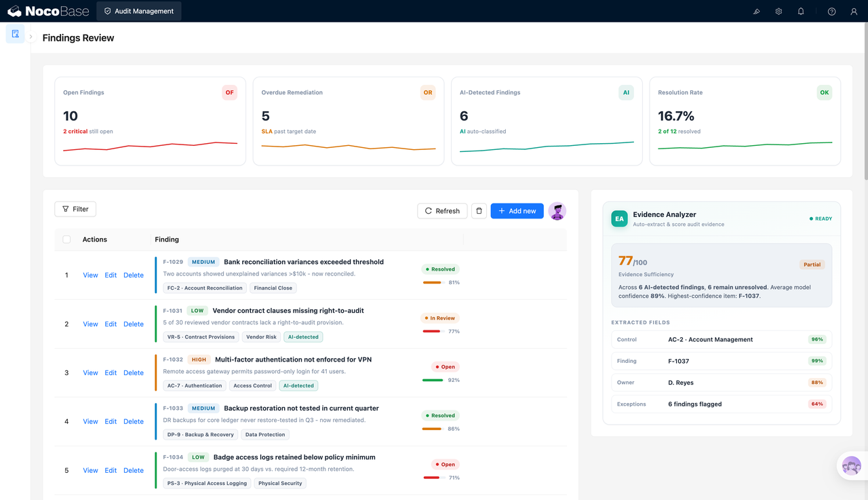Click the AC-7 · Authentication tag

[x=195, y=385]
